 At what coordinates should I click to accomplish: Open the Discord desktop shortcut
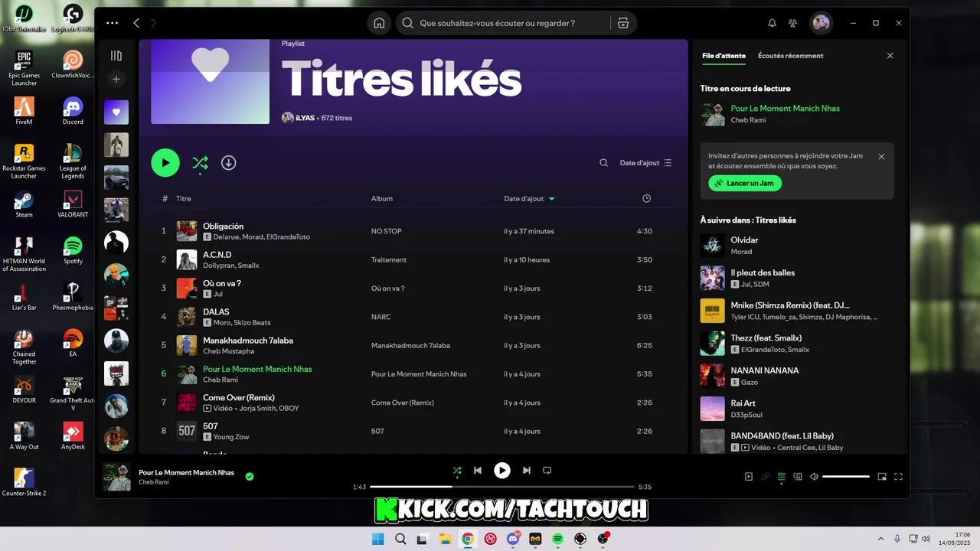tap(73, 110)
